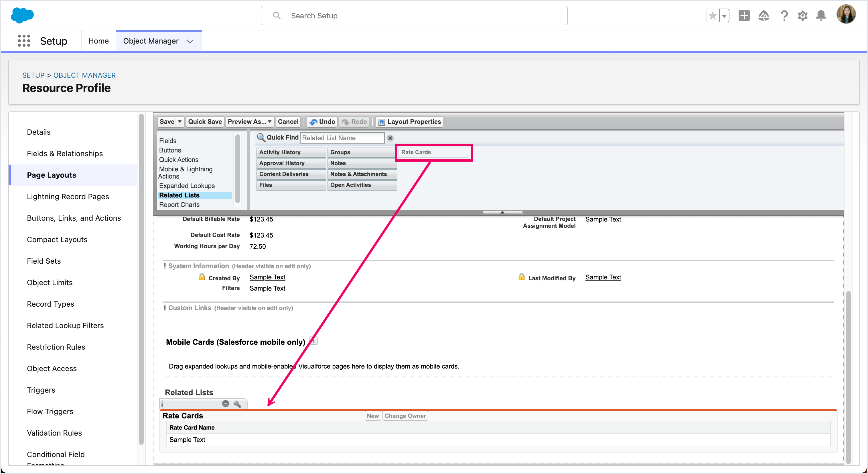Select Quick Actions in the palette list
868x474 pixels.
pyautogui.click(x=179, y=159)
